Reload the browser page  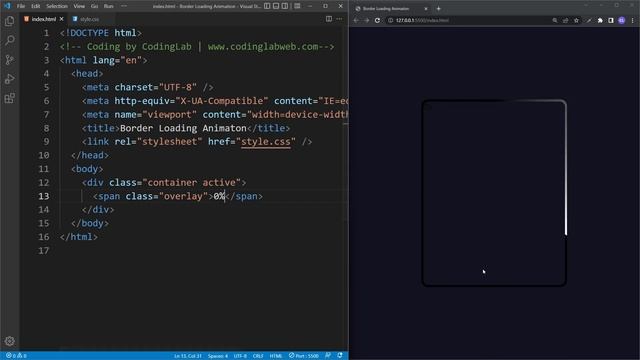point(378,20)
